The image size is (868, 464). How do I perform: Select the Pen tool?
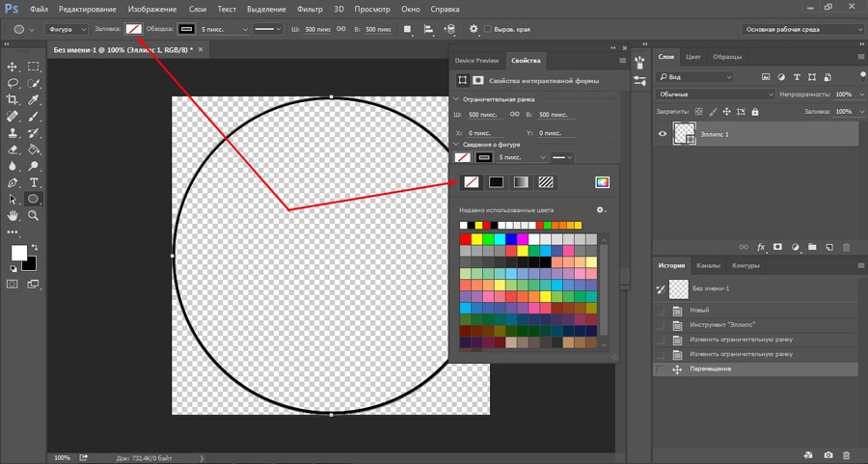[x=13, y=182]
